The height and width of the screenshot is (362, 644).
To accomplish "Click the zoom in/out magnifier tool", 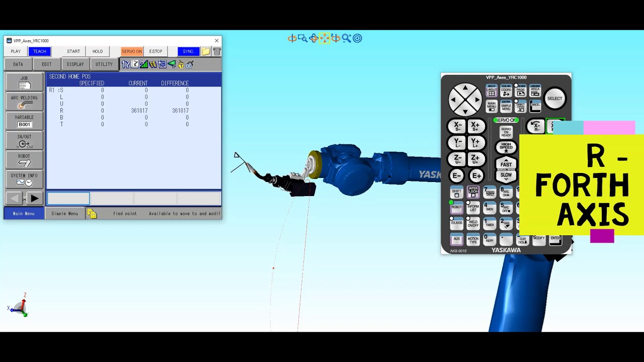I will (x=346, y=38).
